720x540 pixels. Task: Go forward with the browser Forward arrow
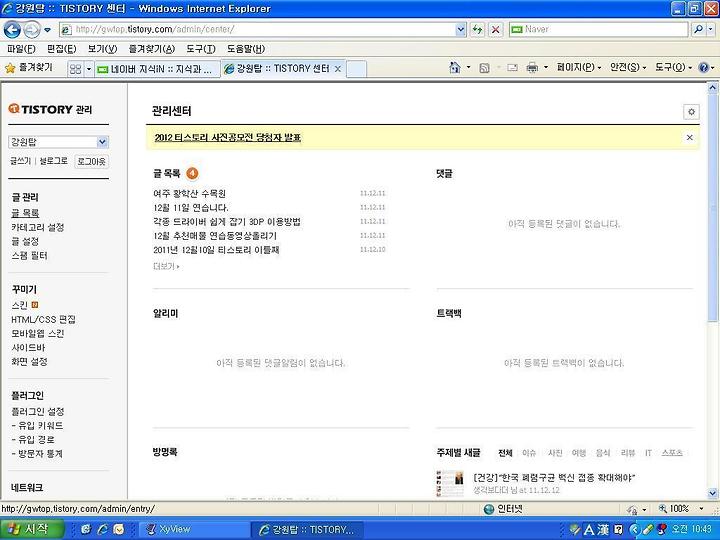pyautogui.click(x=31, y=30)
